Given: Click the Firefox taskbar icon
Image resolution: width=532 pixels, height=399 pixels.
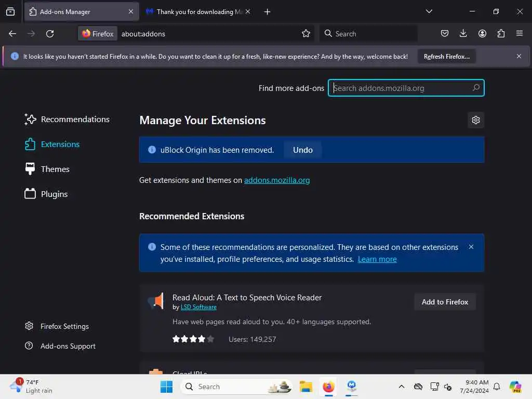Looking at the screenshot, I should click(x=328, y=387).
